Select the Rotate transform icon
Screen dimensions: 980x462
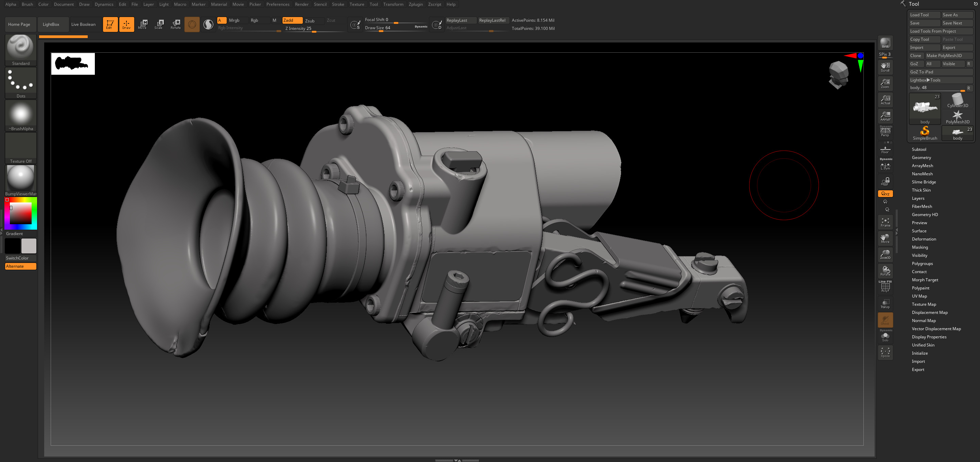175,24
